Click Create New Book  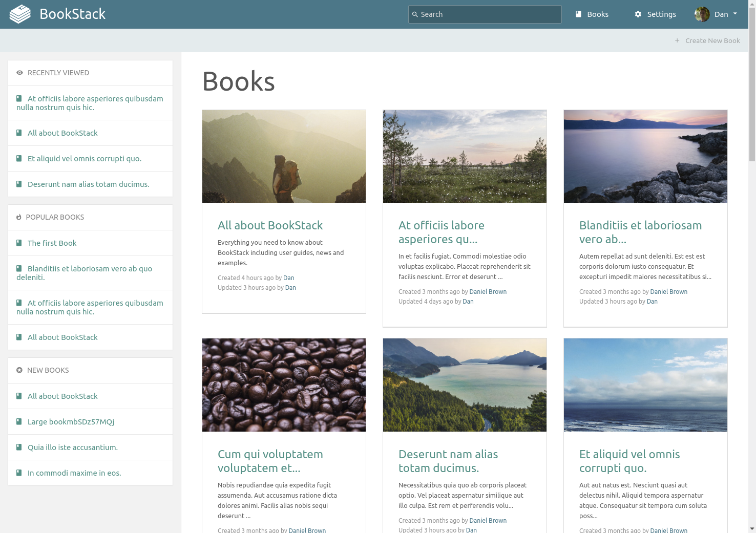coord(707,40)
